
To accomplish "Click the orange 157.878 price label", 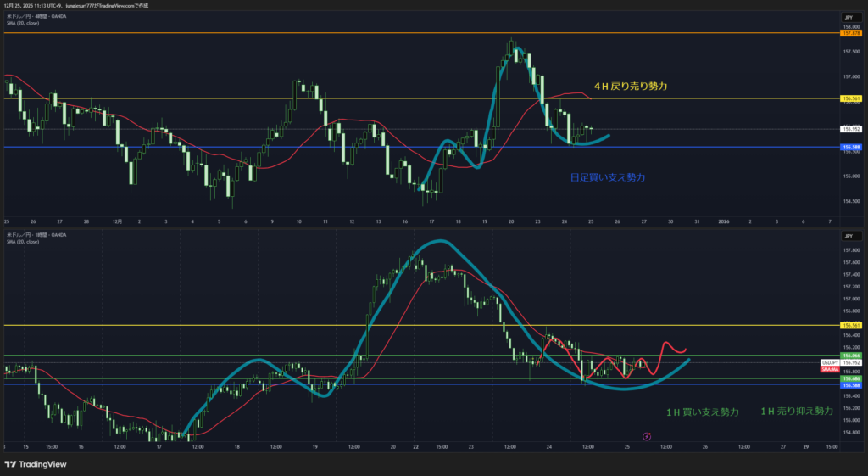I will (850, 32).
